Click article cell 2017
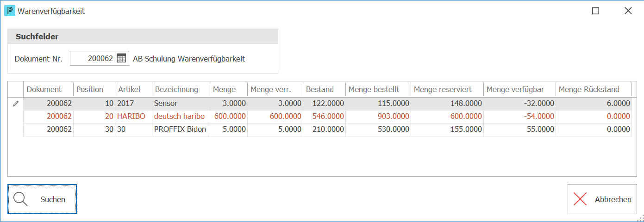The image size is (644, 222). (134, 104)
